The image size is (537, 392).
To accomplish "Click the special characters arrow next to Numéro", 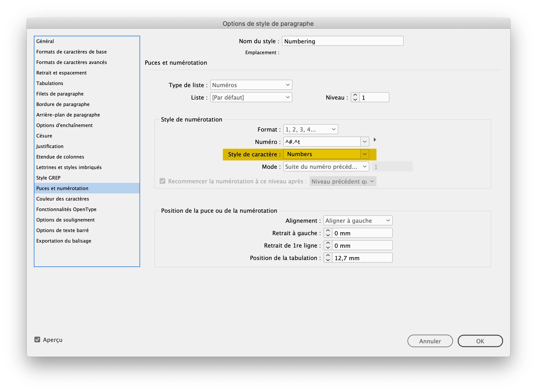I will tap(375, 140).
